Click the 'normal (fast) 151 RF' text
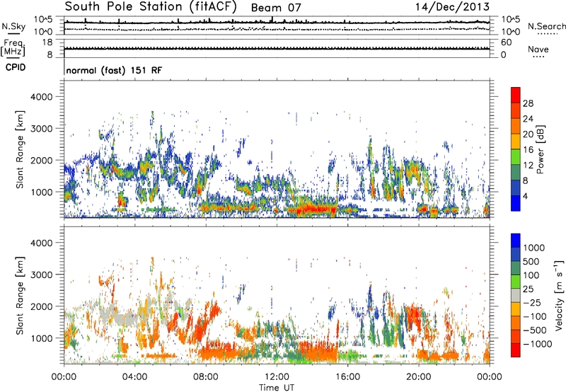 click(114, 70)
